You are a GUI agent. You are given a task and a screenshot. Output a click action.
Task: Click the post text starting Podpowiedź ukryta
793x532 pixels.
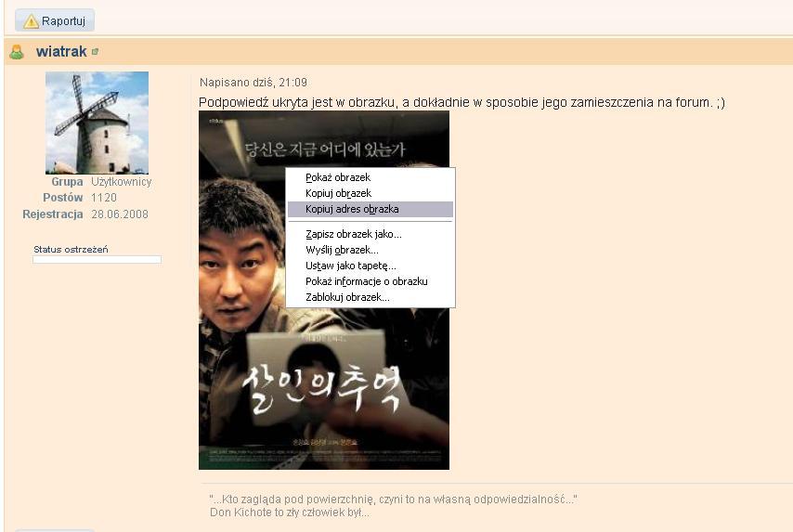(461, 102)
